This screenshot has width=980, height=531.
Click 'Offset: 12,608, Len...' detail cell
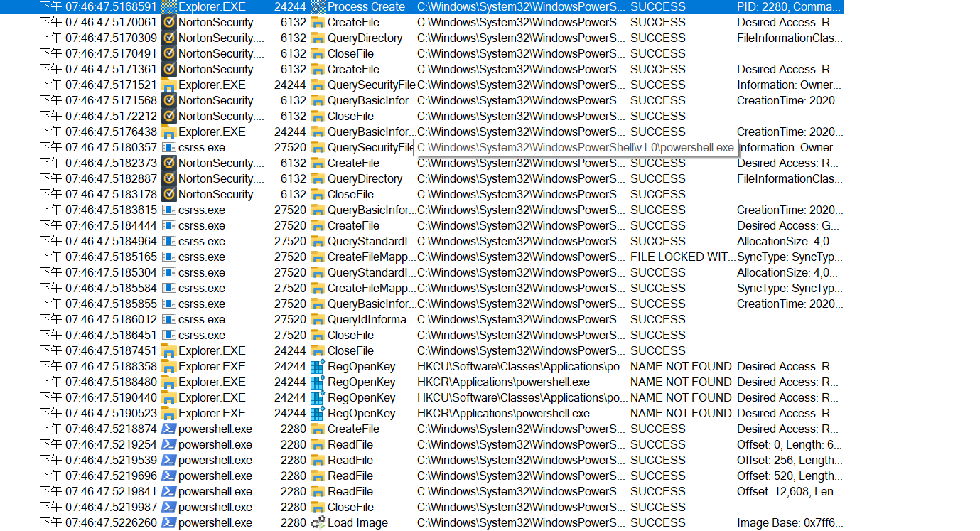point(790,492)
